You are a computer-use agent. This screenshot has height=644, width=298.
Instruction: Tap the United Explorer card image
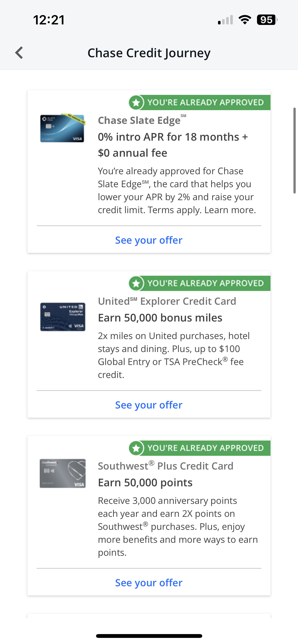click(x=63, y=317)
